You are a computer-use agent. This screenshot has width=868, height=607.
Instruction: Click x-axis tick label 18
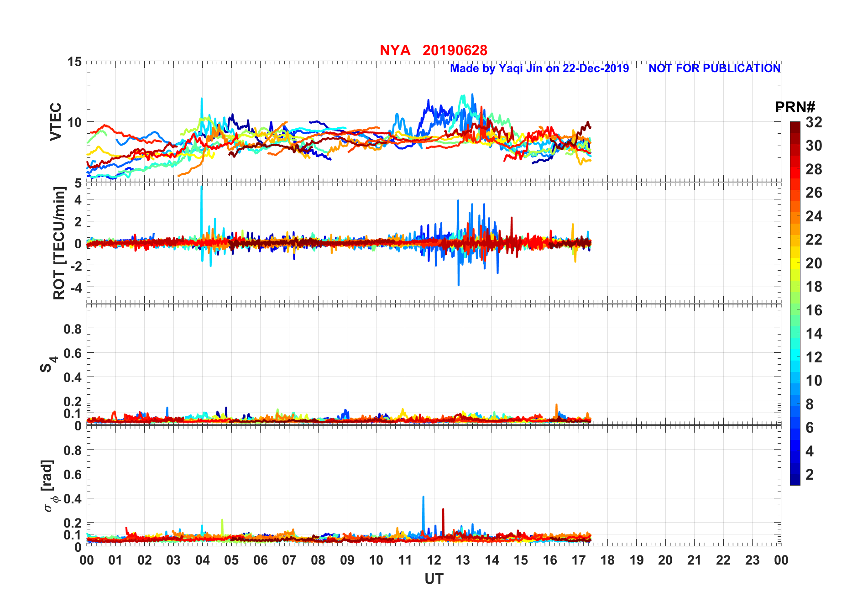point(607,560)
